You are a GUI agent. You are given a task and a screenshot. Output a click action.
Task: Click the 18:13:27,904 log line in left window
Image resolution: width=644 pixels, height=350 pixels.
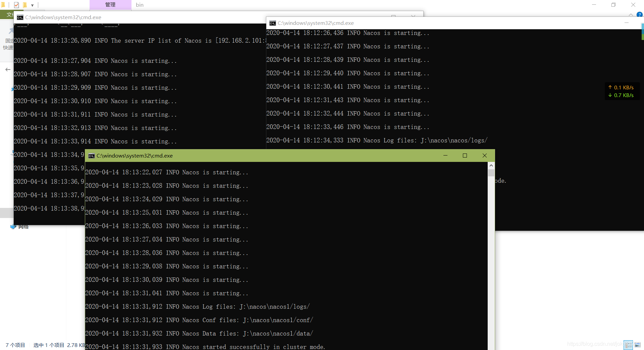pyautogui.click(x=95, y=61)
